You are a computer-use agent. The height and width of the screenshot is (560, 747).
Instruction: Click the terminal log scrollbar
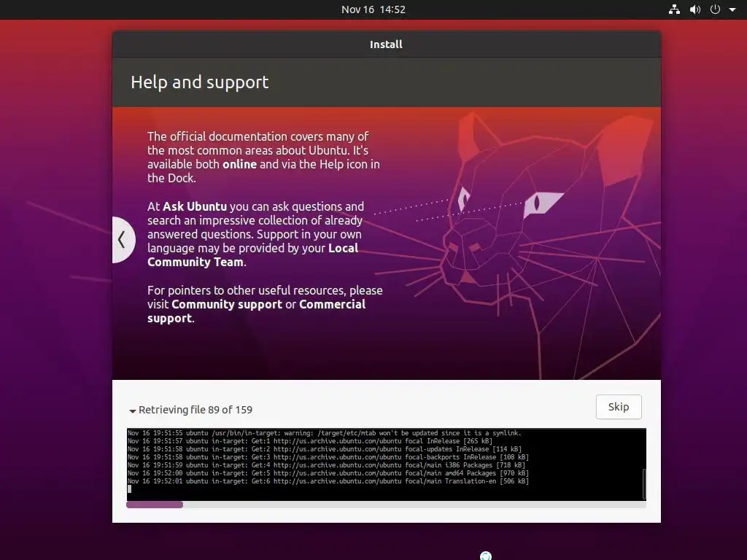point(644,484)
